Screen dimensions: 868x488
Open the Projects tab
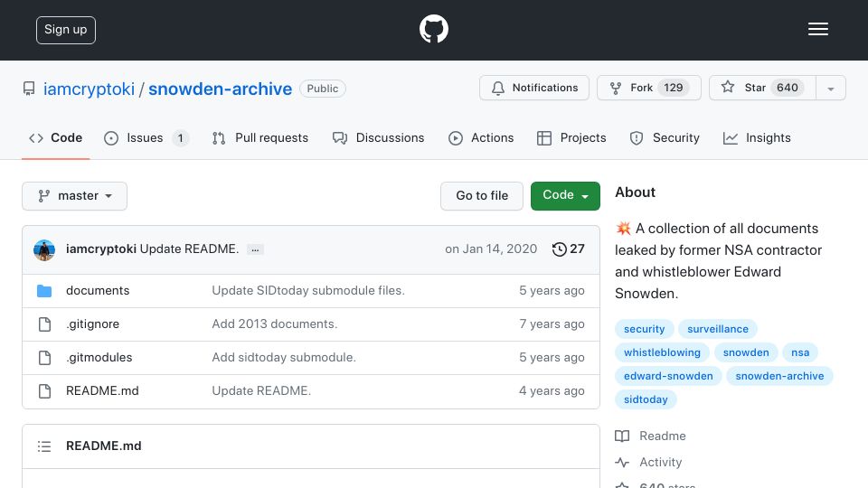tap(571, 137)
